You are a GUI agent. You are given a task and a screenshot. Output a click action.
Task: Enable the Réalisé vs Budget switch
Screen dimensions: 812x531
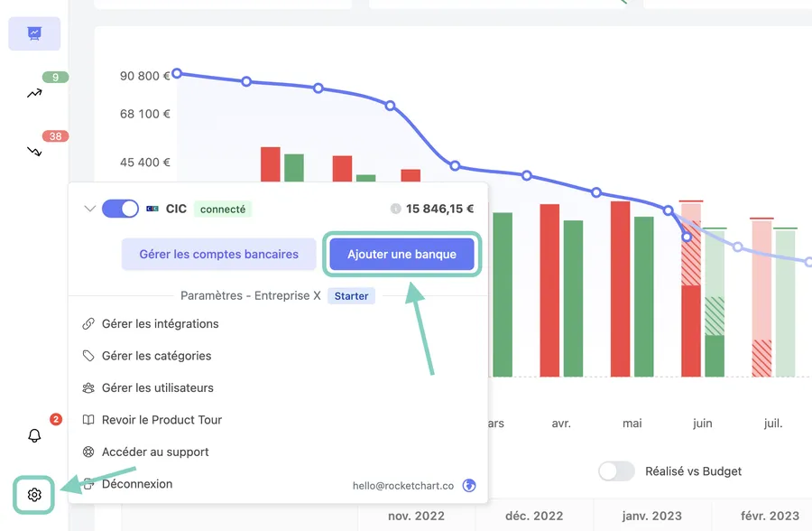[x=618, y=471]
